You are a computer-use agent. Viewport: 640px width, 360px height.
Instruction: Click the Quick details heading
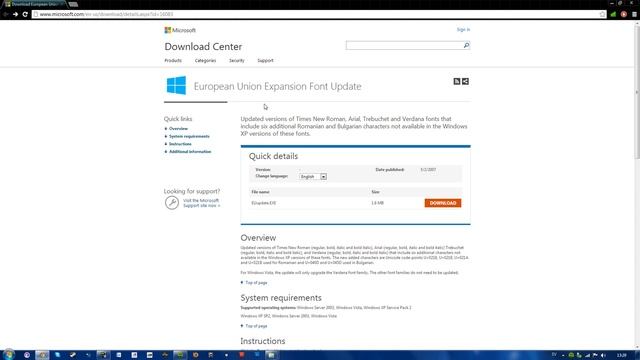(x=273, y=156)
